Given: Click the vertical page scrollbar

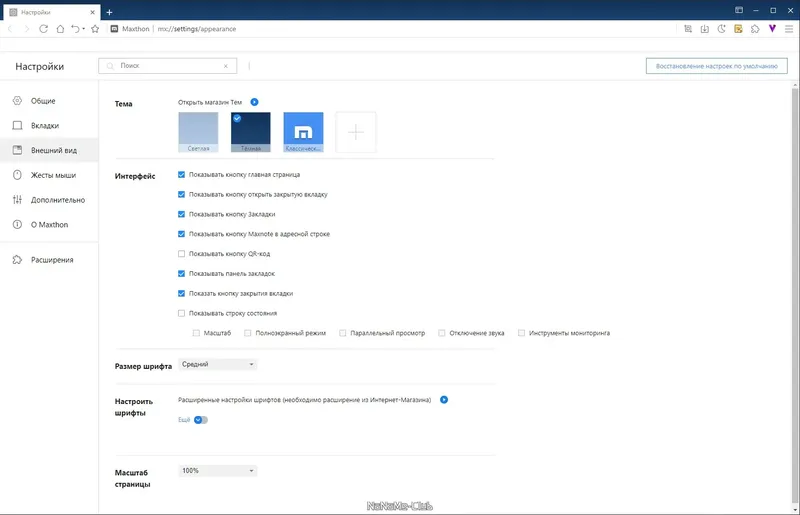Looking at the screenshot, I should (794, 296).
